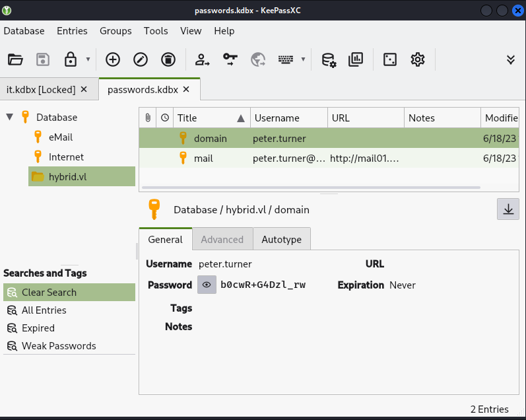The height and width of the screenshot is (420, 526).
Task: Select Database root group
Action: 57,118
